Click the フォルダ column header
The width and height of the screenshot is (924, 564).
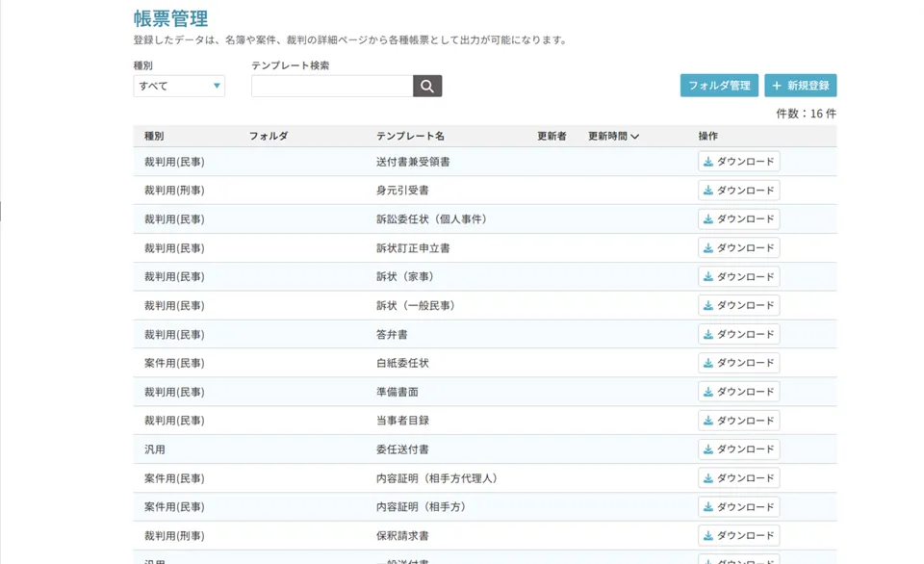click(269, 136)
